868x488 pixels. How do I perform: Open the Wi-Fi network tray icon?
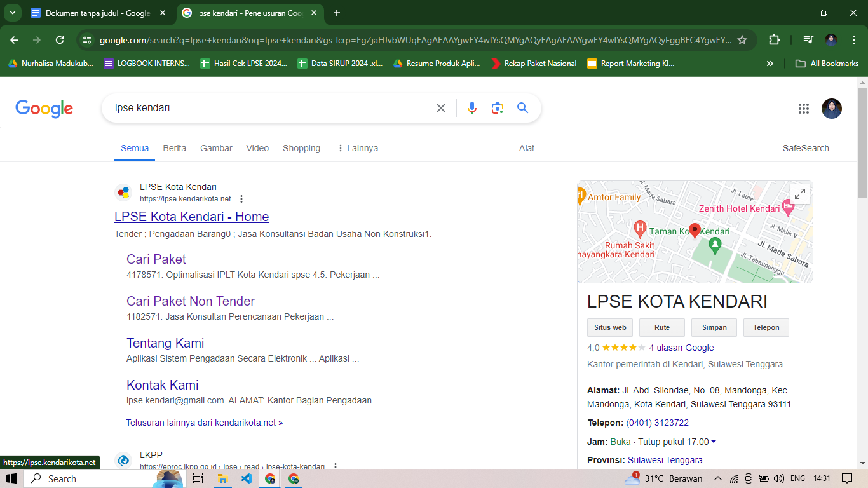734,478
